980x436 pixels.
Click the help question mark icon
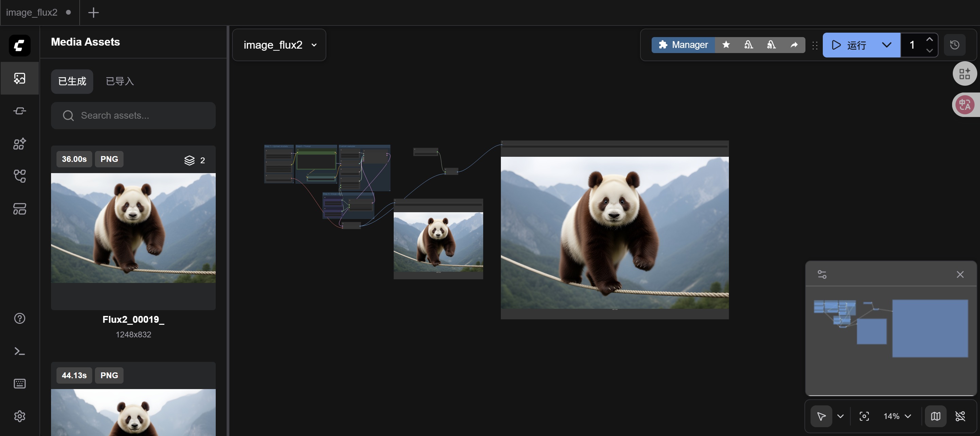19,318
